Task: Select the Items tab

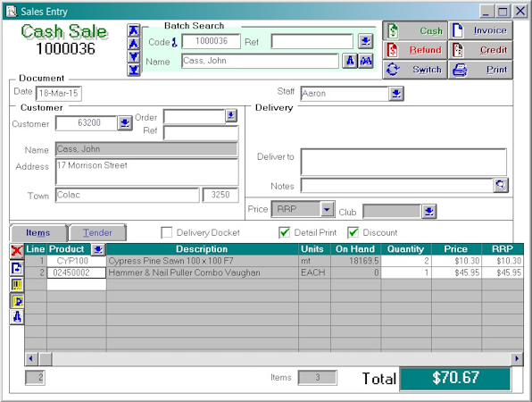Action: (x=38, y=233)
